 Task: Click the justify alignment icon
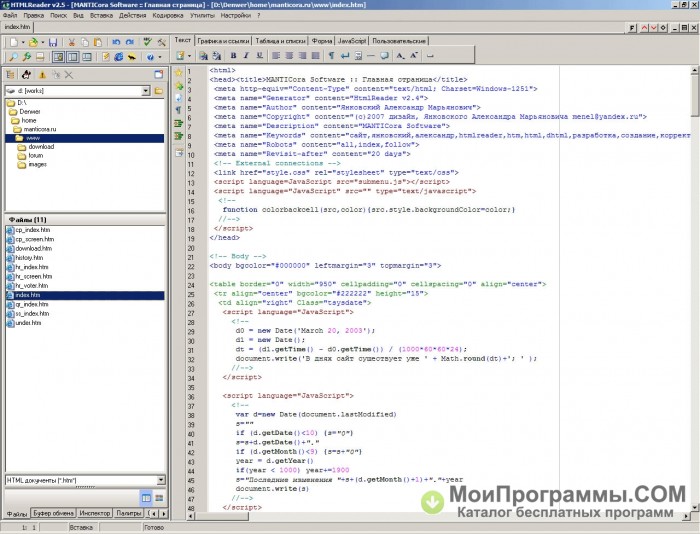click(x=316, y=55)
